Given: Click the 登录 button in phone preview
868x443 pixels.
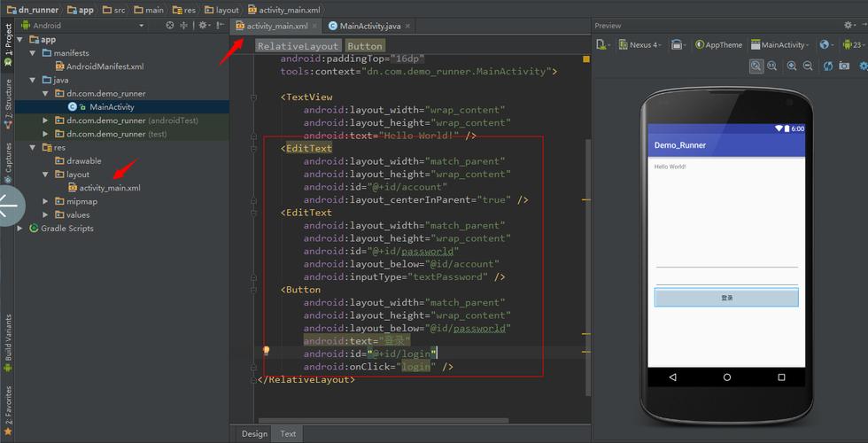Looking at the screenshot, I should [x=726, y=298].
